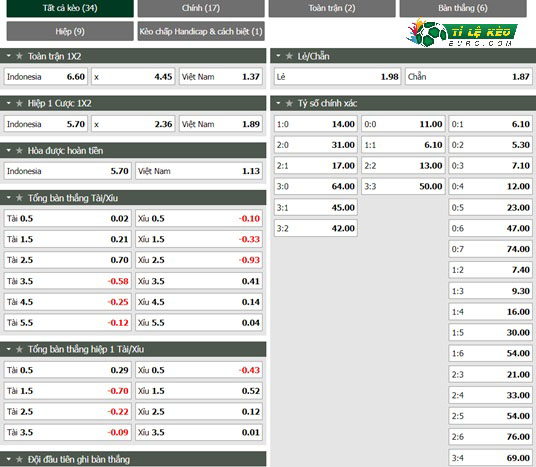Select first-half draw x at 2.36

[133, 124]
